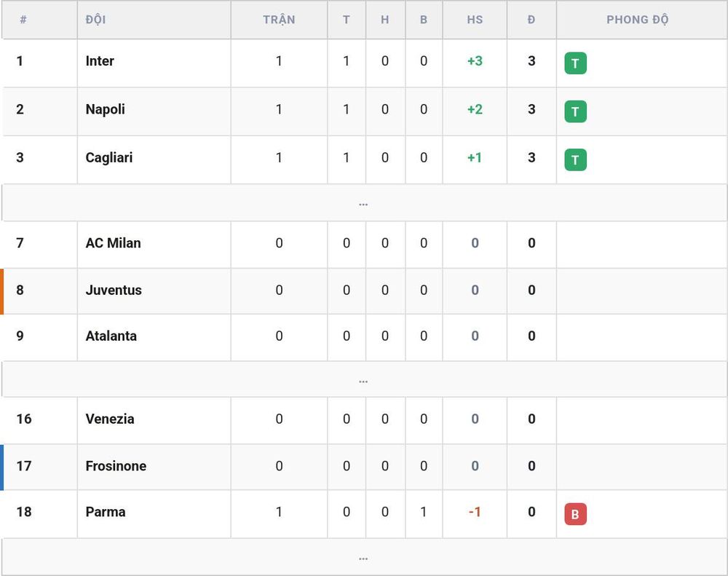The height and width of the screenshot is (576, 728).
Task: Expand hidden rows below Parma
Action: pos(363,557)
